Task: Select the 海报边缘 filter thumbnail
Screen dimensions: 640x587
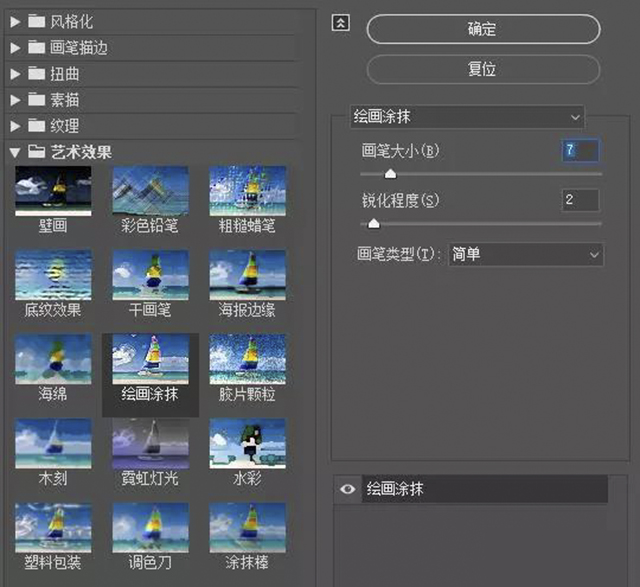Action: click(247, 275)
